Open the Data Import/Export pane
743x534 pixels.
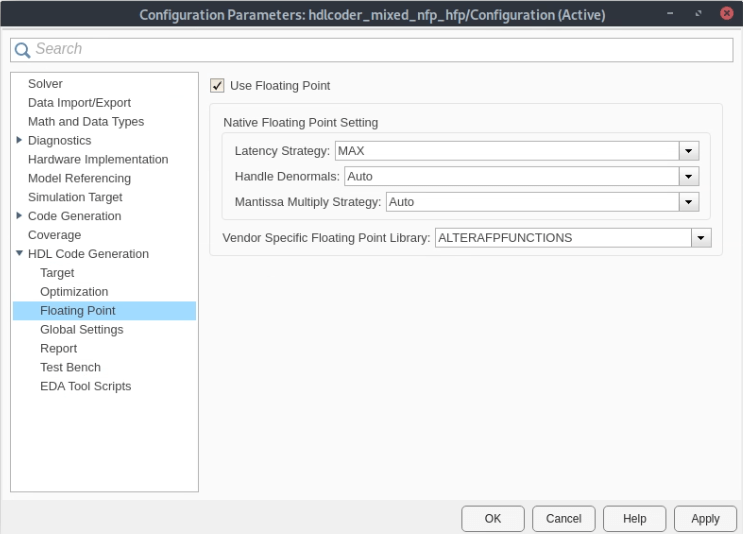[x=79, y=103]
